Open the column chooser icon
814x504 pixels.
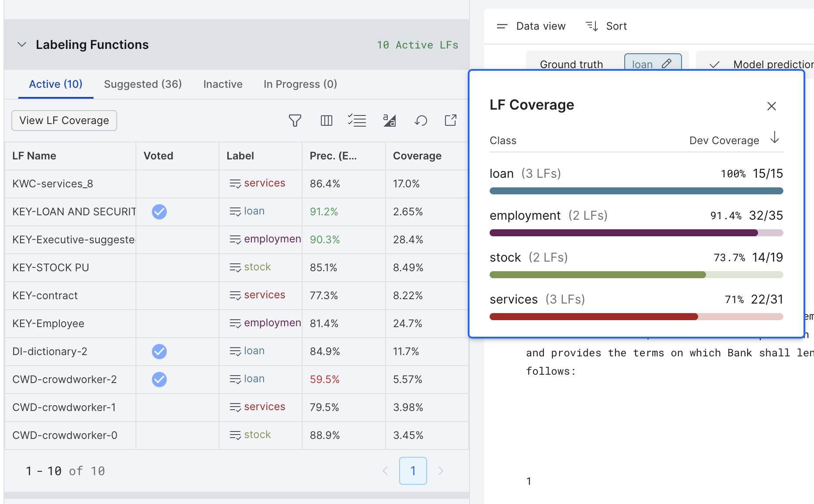tap(327, 121)
